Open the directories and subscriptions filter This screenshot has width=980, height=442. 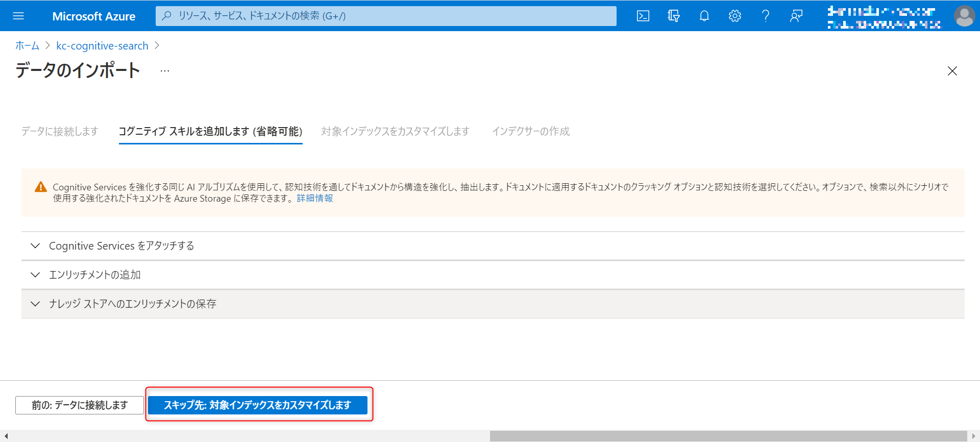tap(674, 16)
